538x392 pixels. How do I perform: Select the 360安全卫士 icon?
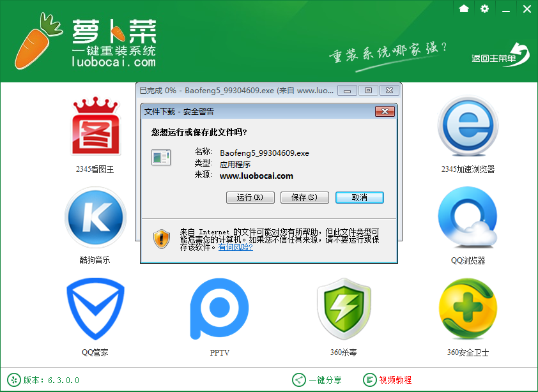[468, 308]
